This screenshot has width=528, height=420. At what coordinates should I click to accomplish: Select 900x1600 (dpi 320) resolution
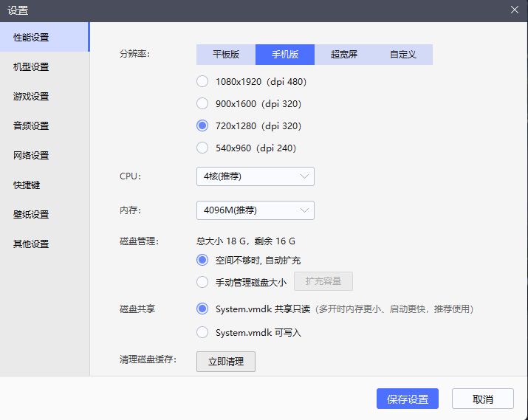[x=202, y=103]
